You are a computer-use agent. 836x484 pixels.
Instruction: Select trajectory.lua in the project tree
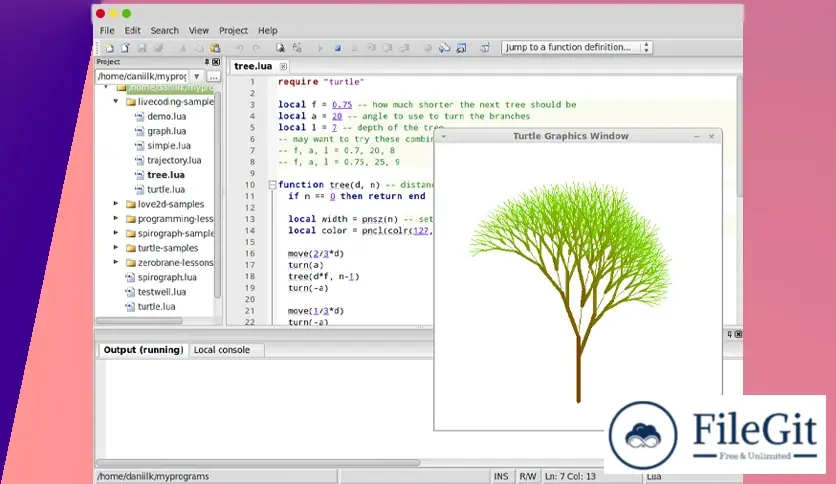pyautogui.click(x=174, y=160)
